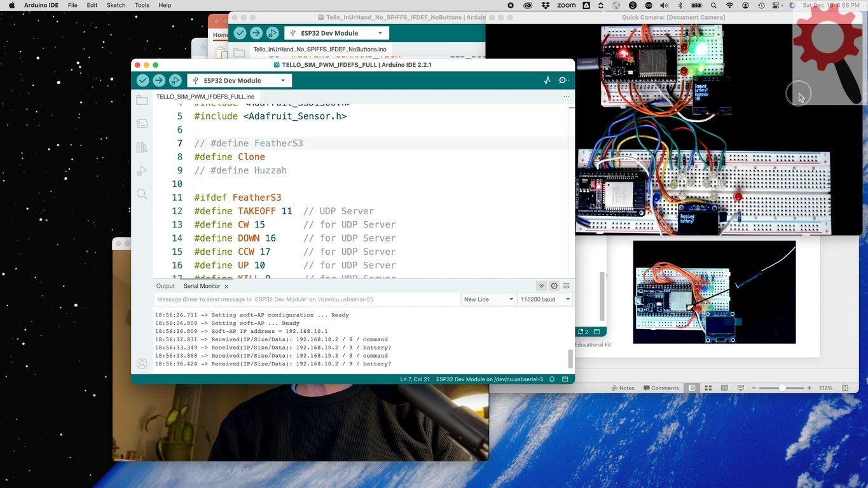Open the Library Manager sidebar icon
The height and width of the screenshot is (488, 868).
(142, 147)
